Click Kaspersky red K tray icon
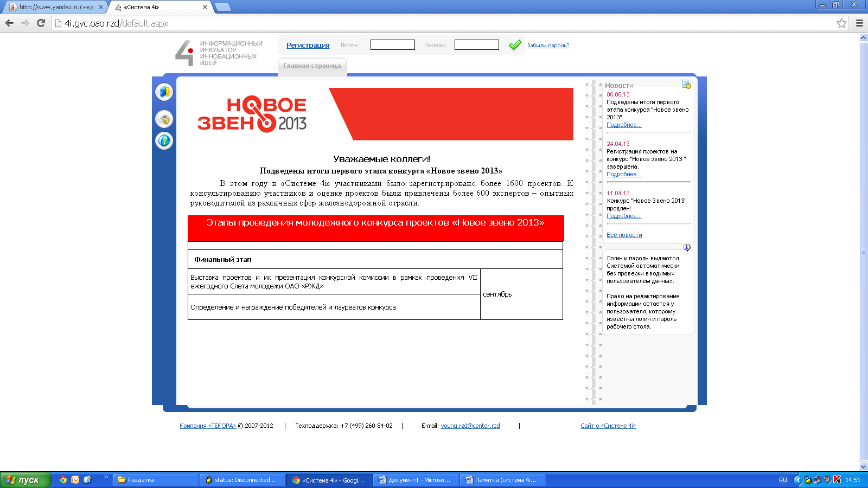This screenshot has height=488, width=868. (x=837, y=479)
